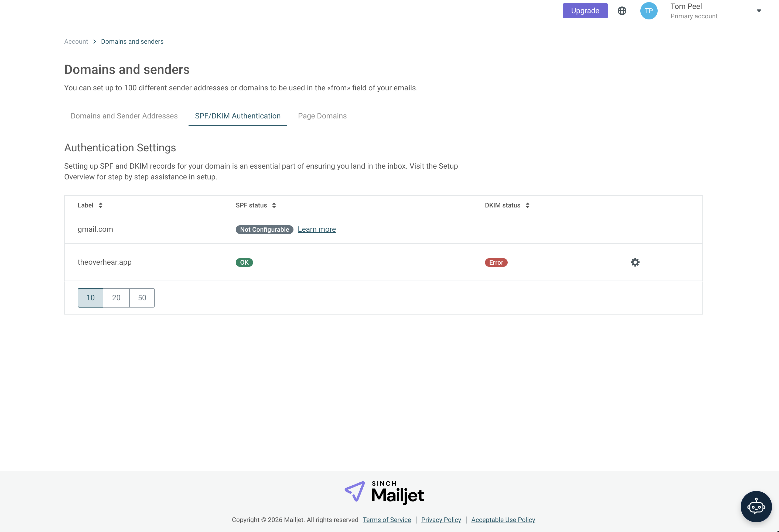This screenshot has width=779, height=532.
Task: Click the Mailjet logo in footer
Action: coord(384,492)
